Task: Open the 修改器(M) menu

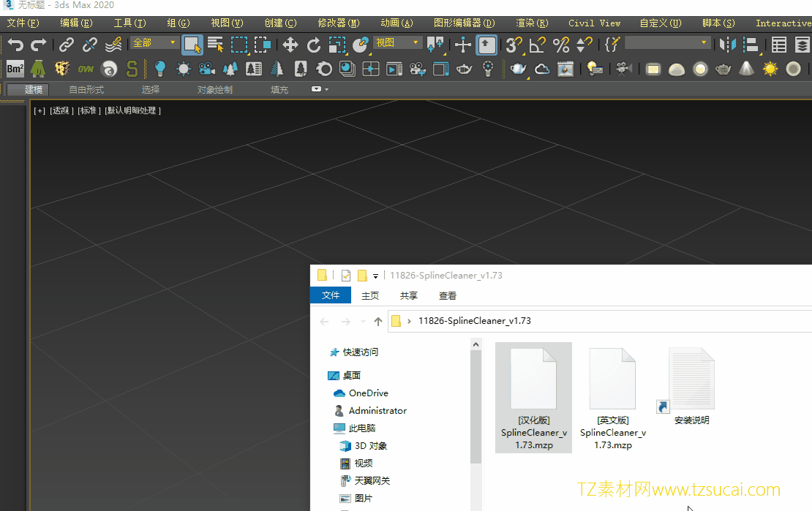Action: coord(339,23)
